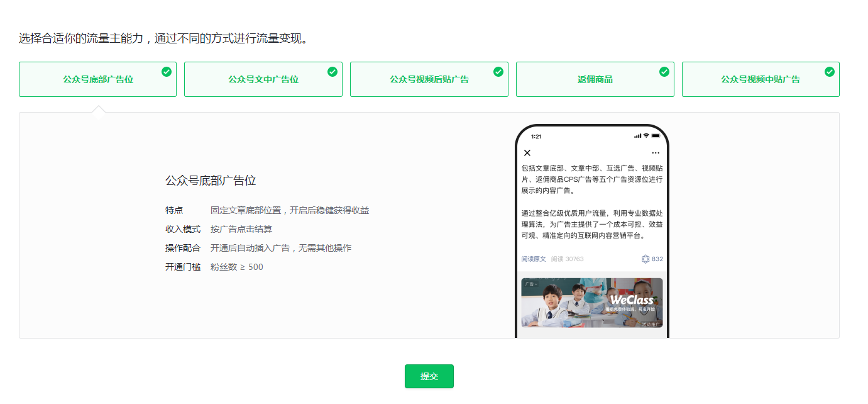Viewport: 868px width, 404px height.
Task: Click the battery icon in the preview status bar
Action: tap(657, 136)
